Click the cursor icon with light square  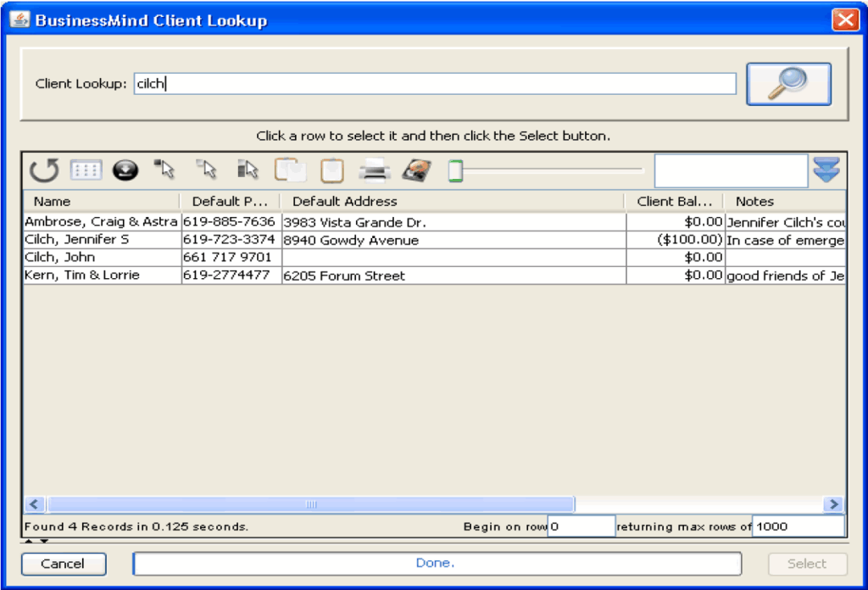coord(206,170)
